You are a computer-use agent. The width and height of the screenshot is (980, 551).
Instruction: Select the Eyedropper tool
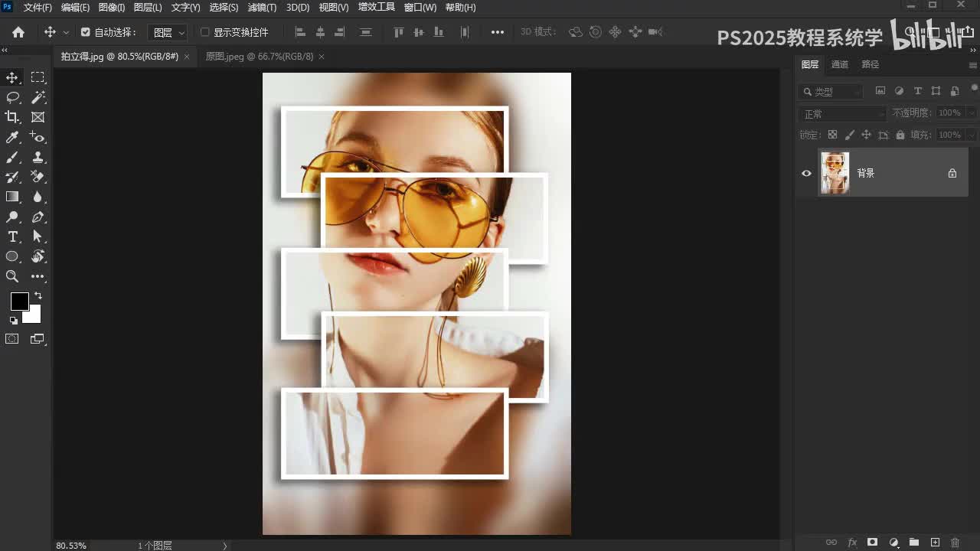(x=12, y=137)
